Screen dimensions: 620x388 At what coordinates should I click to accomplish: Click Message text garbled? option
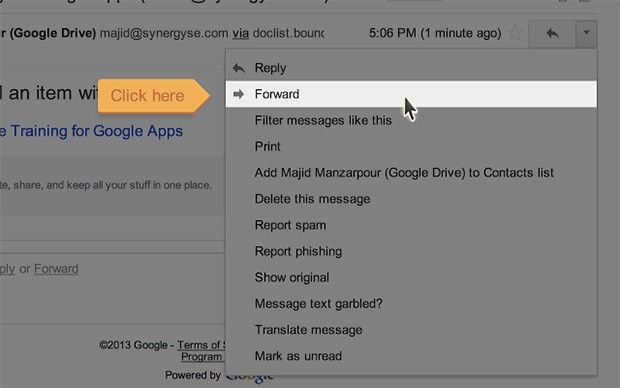[411, 303]
